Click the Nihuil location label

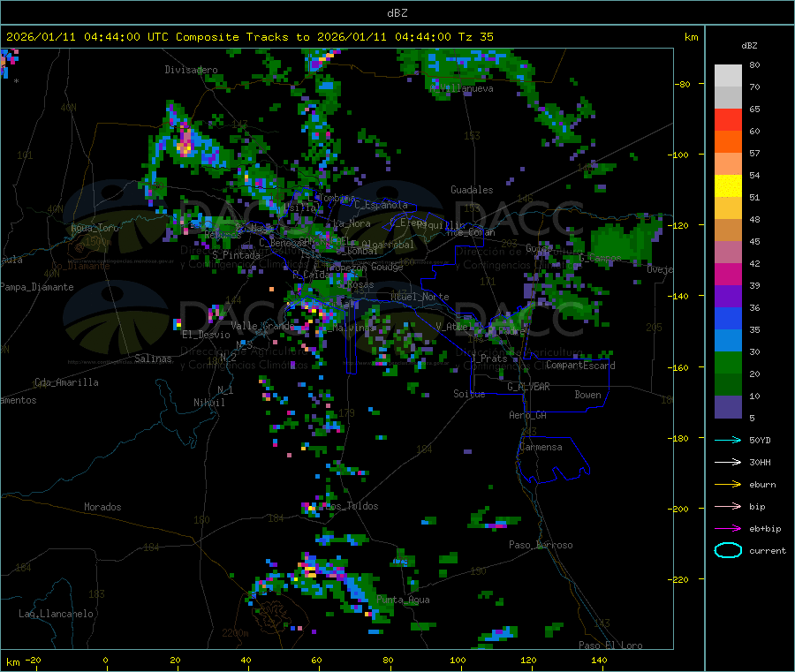coord(208,403)
